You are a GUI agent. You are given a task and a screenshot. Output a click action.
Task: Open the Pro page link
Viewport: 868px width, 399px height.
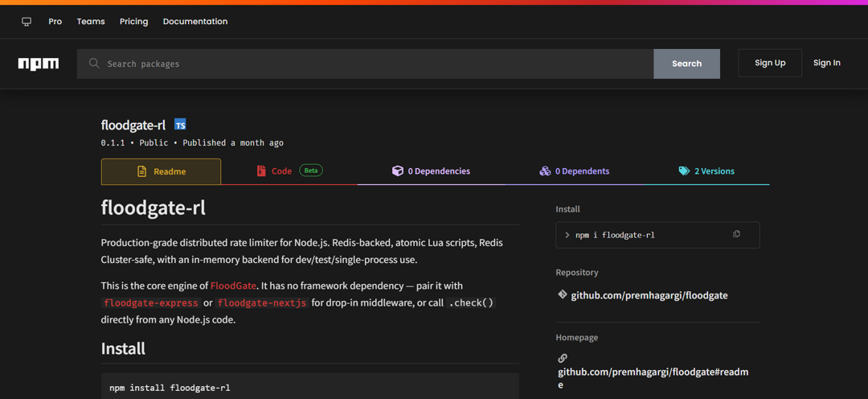point(55,22)
